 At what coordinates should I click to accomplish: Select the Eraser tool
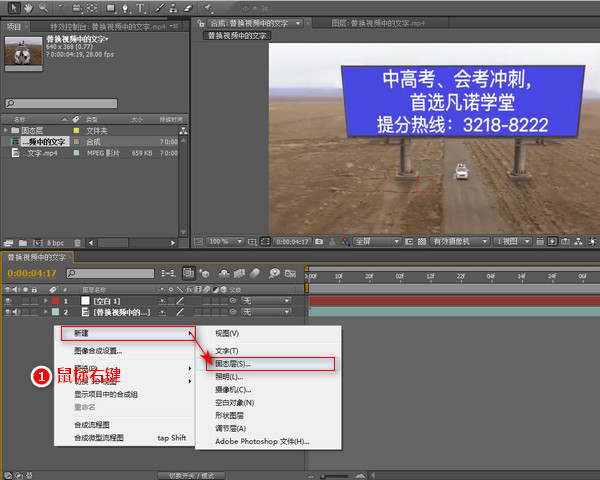pyautogui.click(x=188, y=8)
